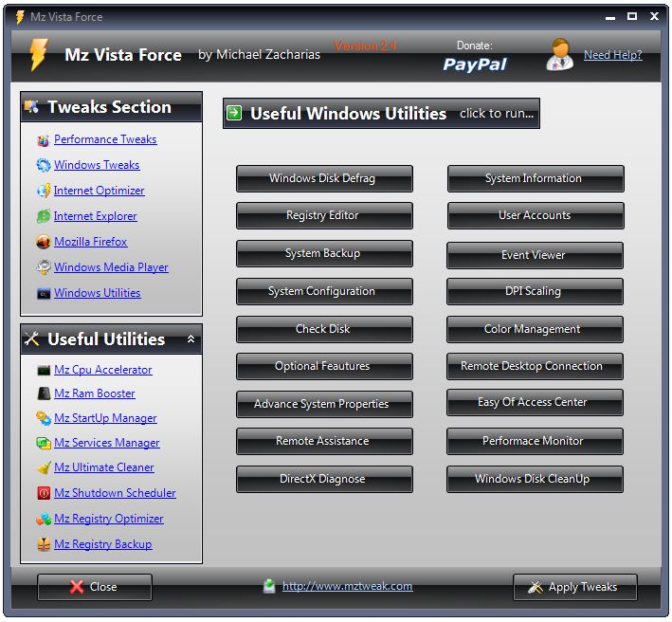Viewport: 672px width, 622px height.
Task: Open User Accounts
Action: [536, 215]
